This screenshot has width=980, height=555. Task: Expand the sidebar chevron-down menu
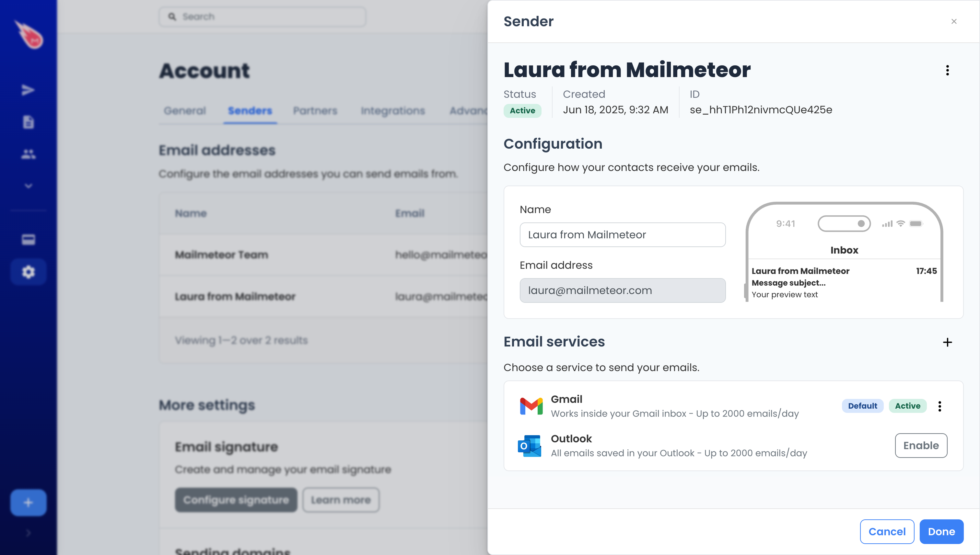coord(28,186)
